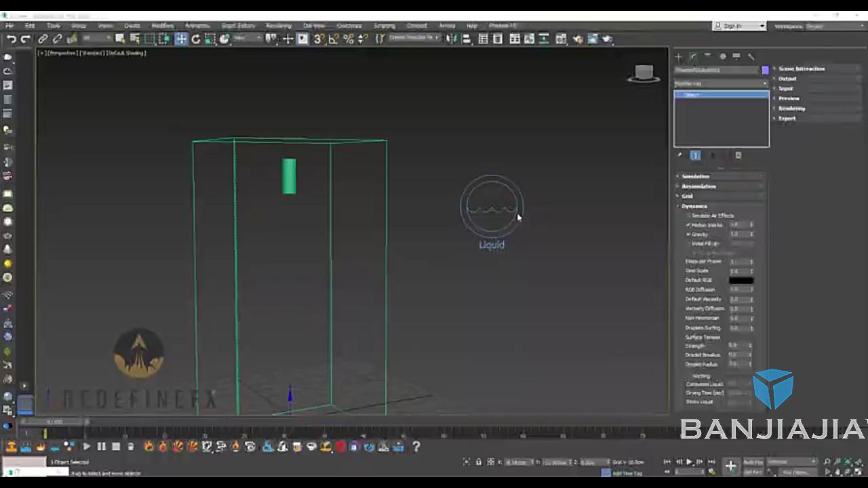Screen dimensions: 868x488
Task: Open the Material Editor
Action: pos(578,39)
